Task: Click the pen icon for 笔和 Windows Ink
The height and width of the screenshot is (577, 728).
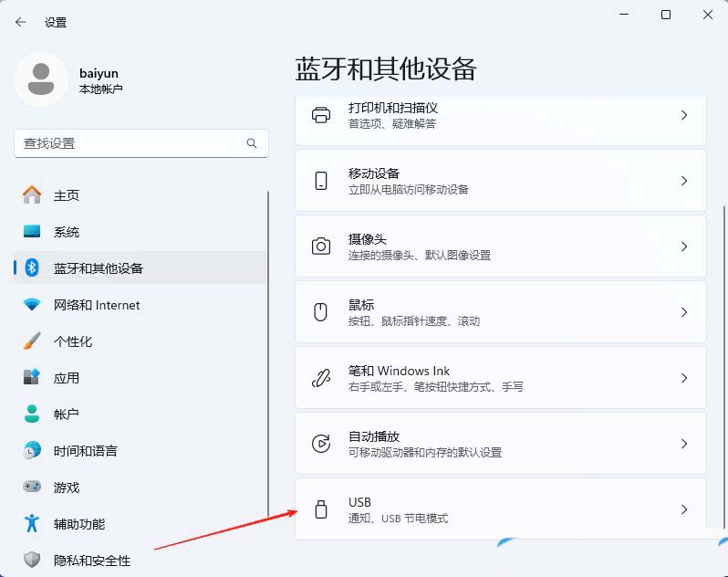Action: tap(320, 378)
